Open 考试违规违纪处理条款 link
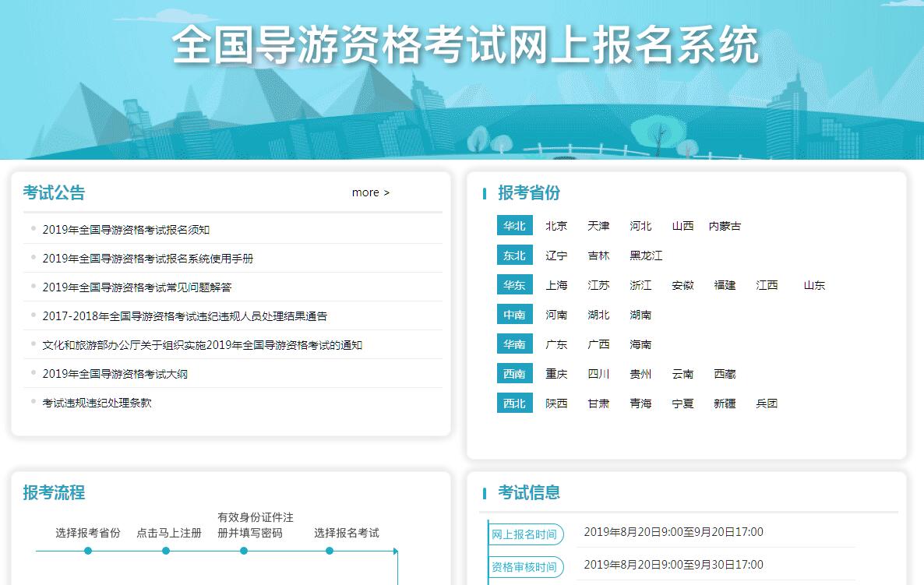924x585 pixels. [x=97, y=403]
